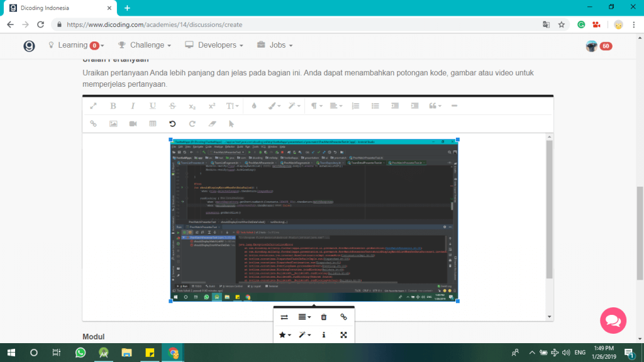The width and height of the screenshot is (644, 362).
Task: Redo the last editor change
Action: pyautogui.click(x=191, y=123)
